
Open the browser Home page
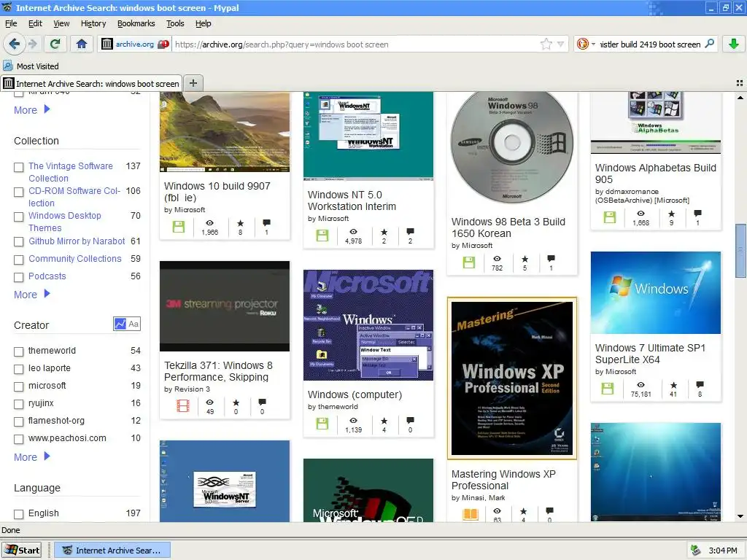(x=82, y=44)
